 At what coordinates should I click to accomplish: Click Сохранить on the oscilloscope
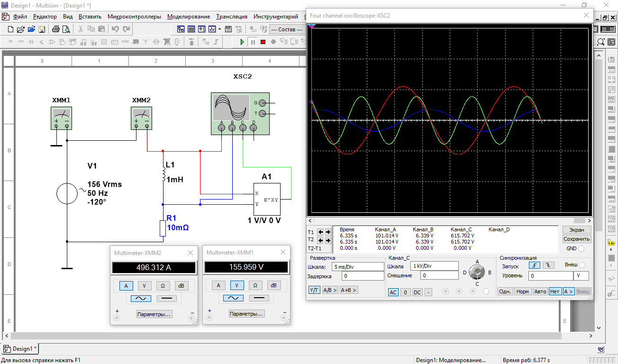pos(577,239)
